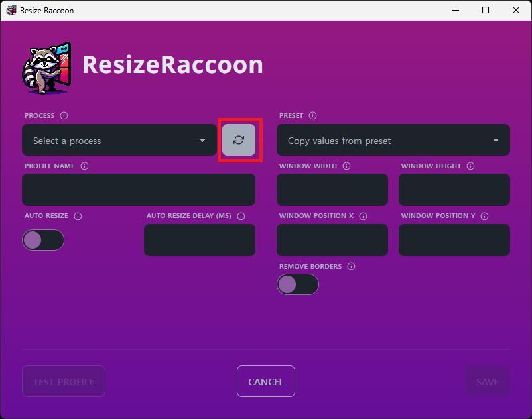Focus the Window Width input field

332,190
